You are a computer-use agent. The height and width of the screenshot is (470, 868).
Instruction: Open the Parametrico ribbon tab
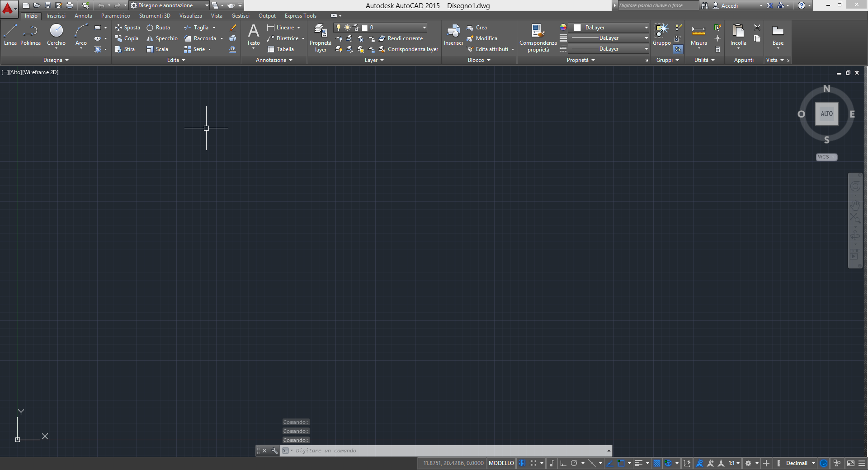click(115, 16)
